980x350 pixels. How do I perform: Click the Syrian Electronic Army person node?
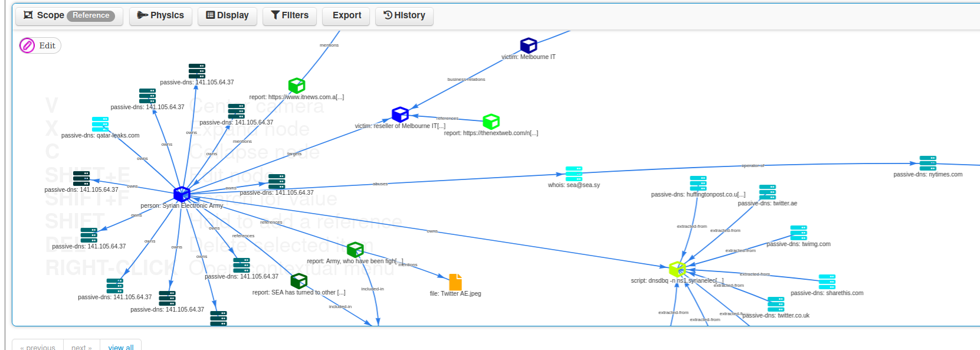click(182, 194)
